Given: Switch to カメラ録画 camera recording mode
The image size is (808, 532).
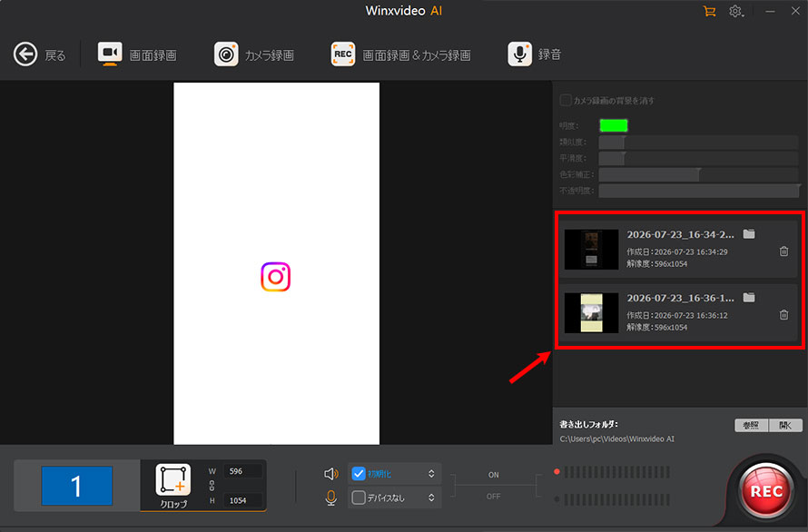Looking at the screenshot, I should 253,54.
